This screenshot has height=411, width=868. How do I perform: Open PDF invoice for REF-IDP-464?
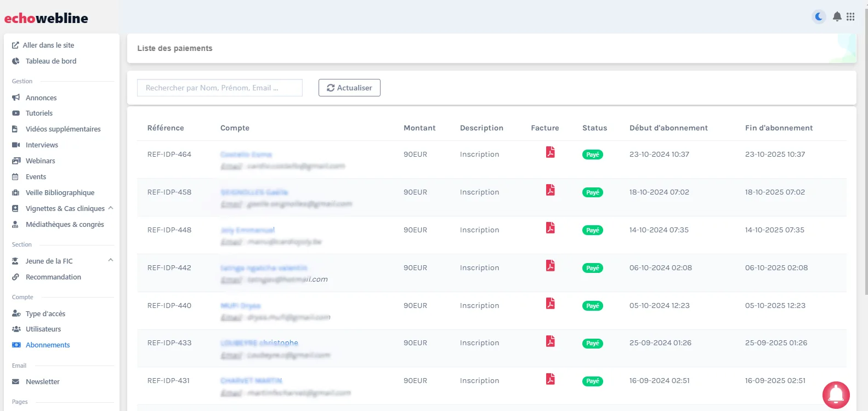click(551, 152)
